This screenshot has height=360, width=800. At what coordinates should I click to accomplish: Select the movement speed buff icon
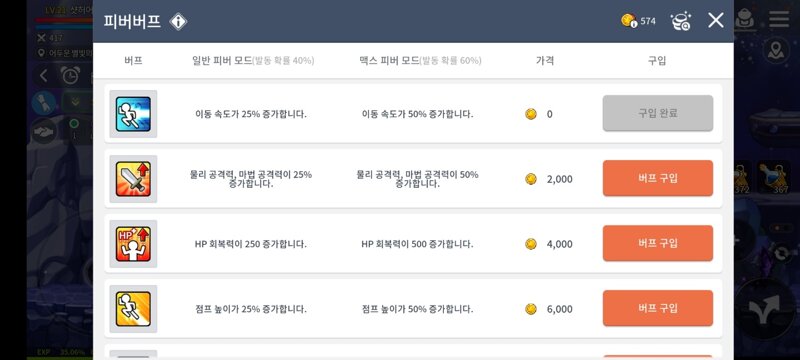(x=133, y=114)
